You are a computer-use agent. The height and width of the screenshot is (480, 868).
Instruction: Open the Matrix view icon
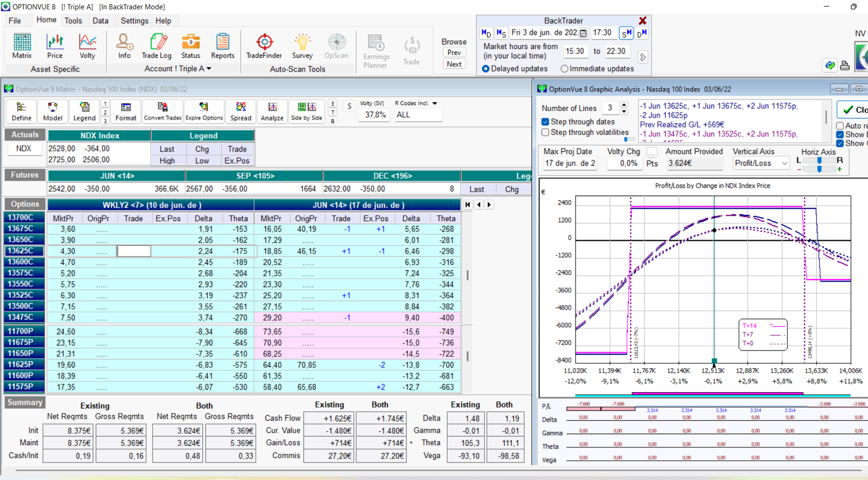[22, 46]
